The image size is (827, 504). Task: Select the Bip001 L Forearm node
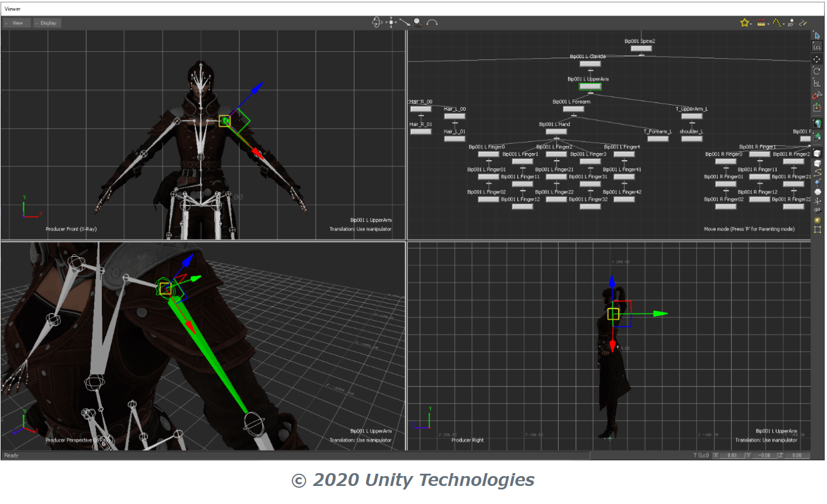point(573,109)
